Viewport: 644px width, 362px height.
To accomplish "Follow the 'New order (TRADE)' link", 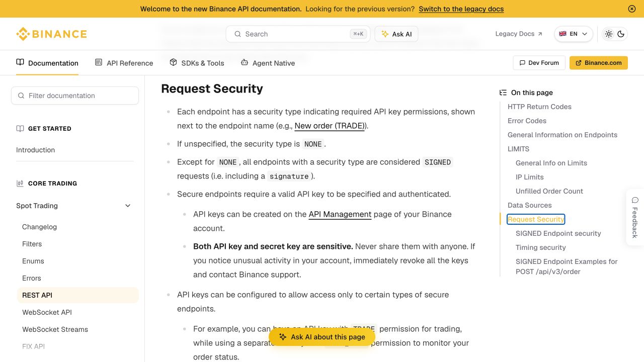I will pos(330,126).
